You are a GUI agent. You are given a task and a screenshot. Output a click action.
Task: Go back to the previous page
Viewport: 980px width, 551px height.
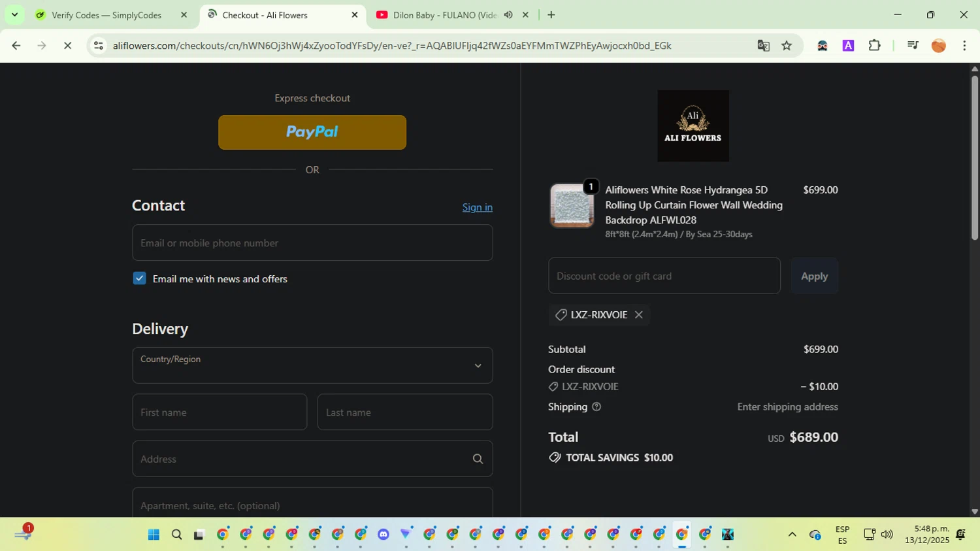[16, 46]
